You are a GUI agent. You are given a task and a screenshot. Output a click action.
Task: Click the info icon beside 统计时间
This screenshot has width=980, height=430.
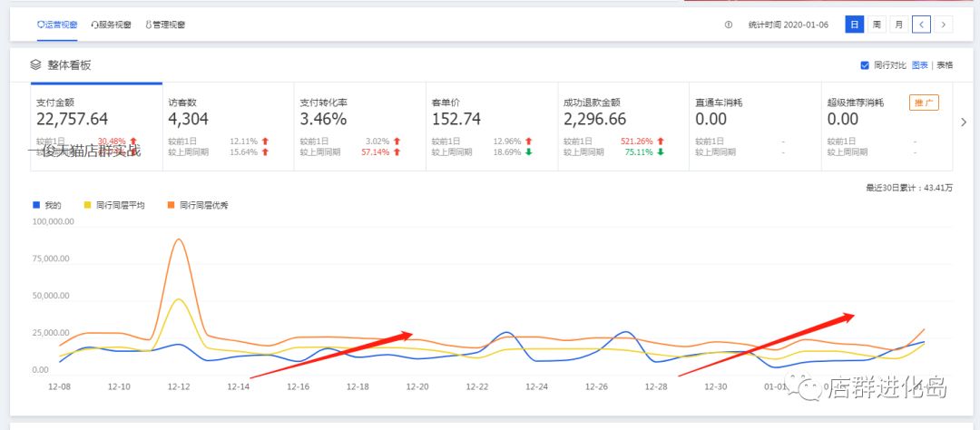(728, 25)
